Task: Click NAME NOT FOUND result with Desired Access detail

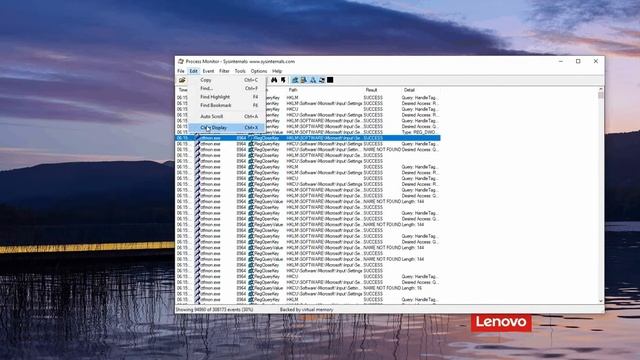Action: [382, 150]
